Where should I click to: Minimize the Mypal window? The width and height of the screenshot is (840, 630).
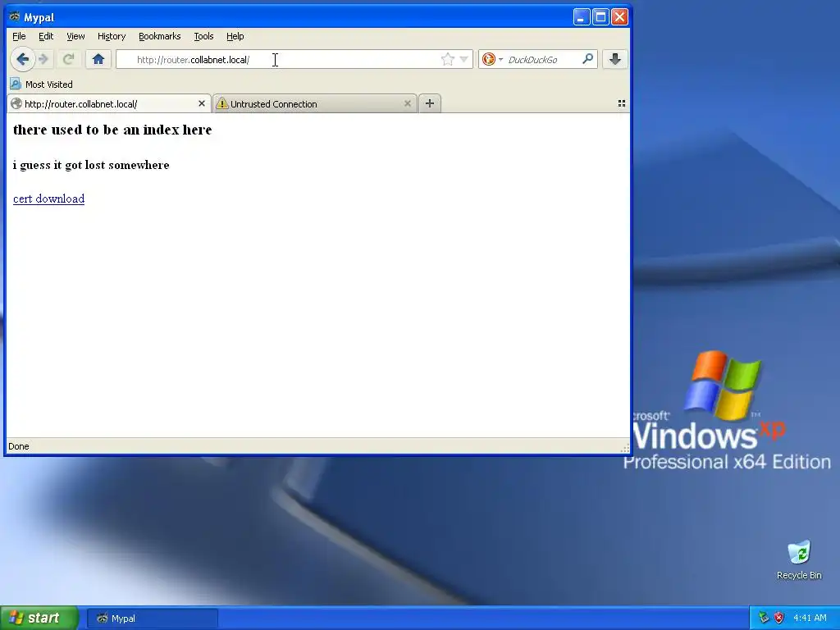tap(582, 17)
